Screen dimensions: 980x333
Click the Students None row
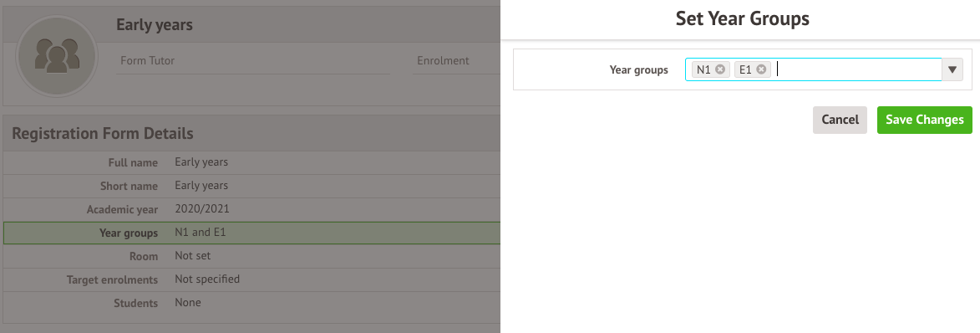click(x=251, y=303)
